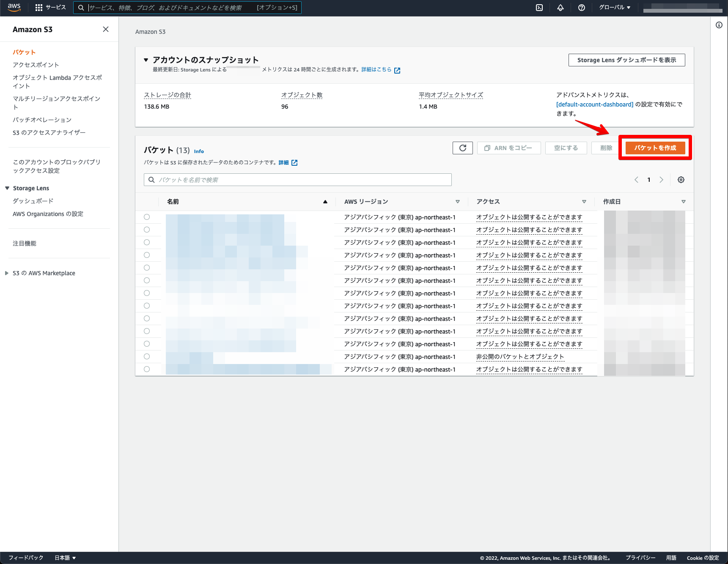Collapse the アカウントのスナップショット section
728x564 pixels.
pos(146,60)
